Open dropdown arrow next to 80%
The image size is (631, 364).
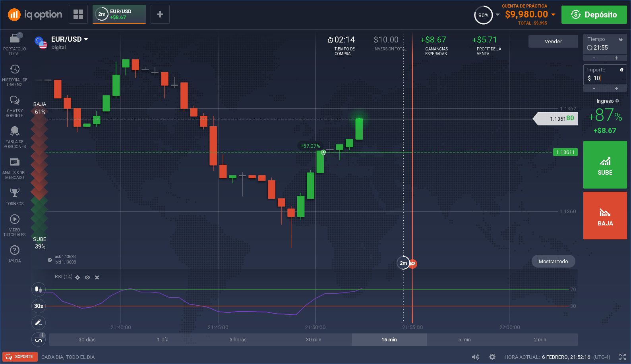(x=497, y=15)
